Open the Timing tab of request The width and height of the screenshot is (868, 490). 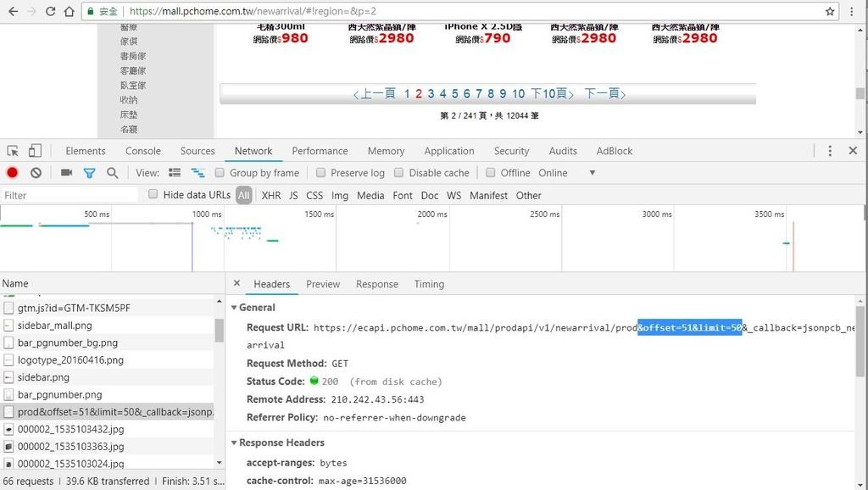pos(429,284)
